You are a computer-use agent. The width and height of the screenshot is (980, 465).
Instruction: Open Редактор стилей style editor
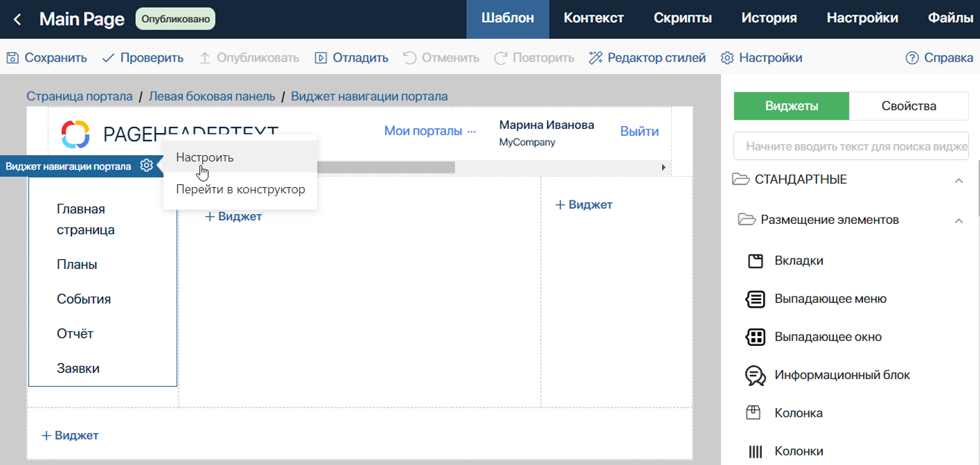647,58
